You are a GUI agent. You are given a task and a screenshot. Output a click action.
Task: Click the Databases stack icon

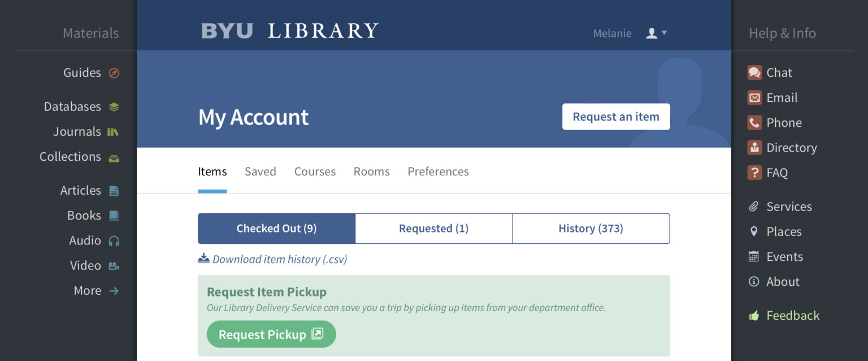(113, 106)
